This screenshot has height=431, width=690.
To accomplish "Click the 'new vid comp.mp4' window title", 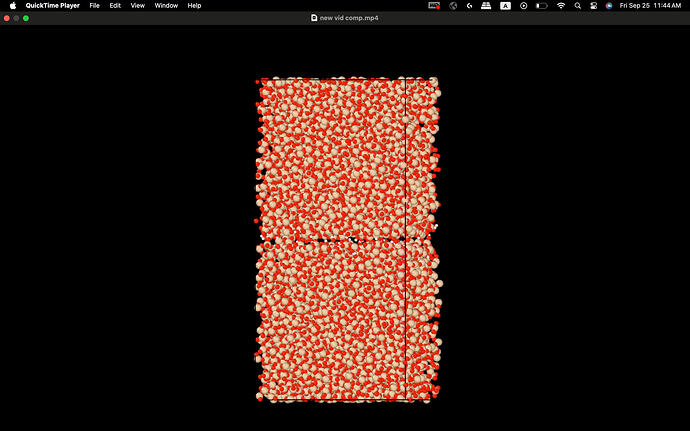I will 349,18.
